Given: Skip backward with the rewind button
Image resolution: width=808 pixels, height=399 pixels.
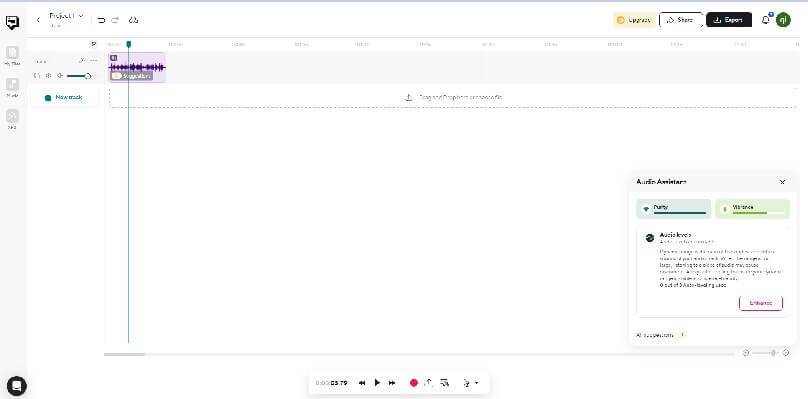Looking at the screenshot, I should point(362,383).
